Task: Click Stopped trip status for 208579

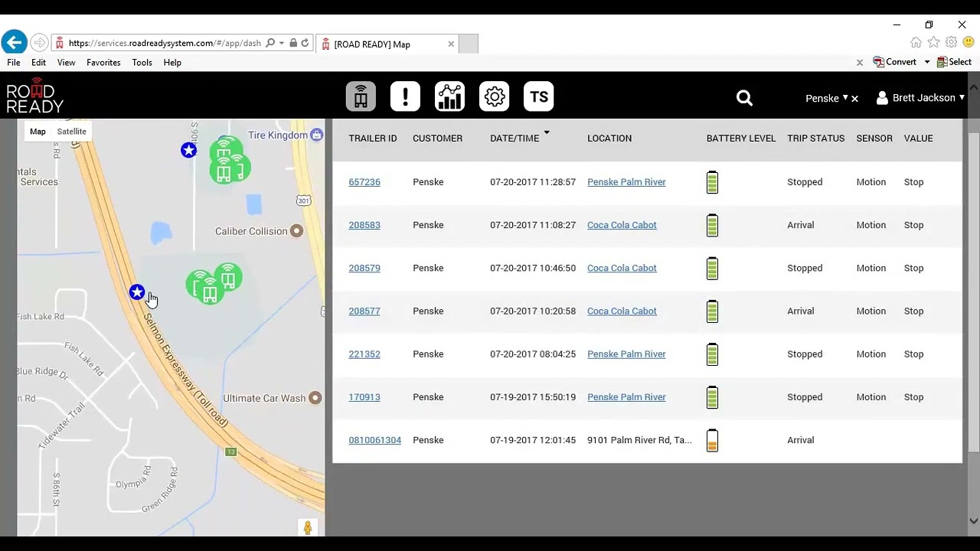Action: coord(805,268)
